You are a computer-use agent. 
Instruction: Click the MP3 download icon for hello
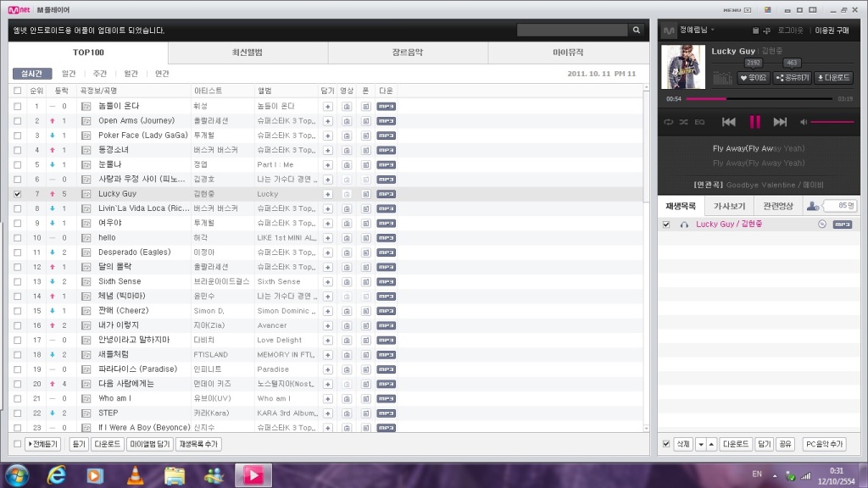click(386, 238)
